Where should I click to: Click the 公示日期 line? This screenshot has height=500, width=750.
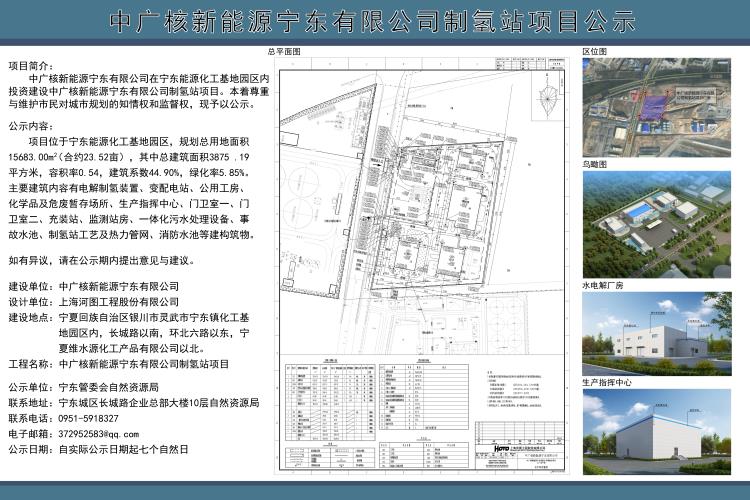pos(99,449)
